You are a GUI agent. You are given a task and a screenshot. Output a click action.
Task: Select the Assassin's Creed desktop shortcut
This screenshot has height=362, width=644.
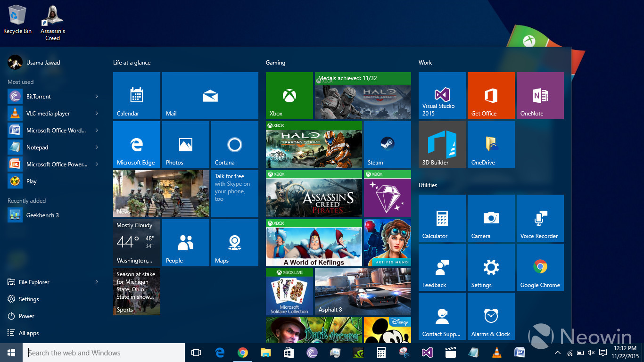click(x=52, y=23)
